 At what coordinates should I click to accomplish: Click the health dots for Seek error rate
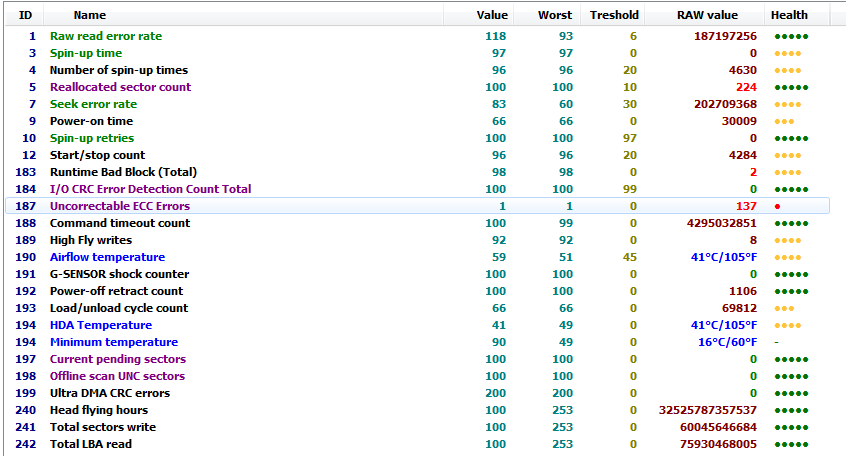tap(788, 105)
